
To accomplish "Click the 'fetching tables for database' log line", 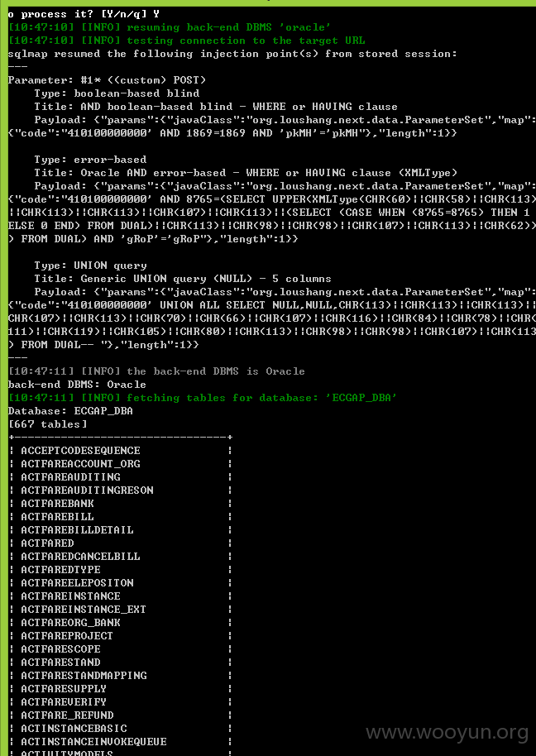I will (x=203, y=398).
